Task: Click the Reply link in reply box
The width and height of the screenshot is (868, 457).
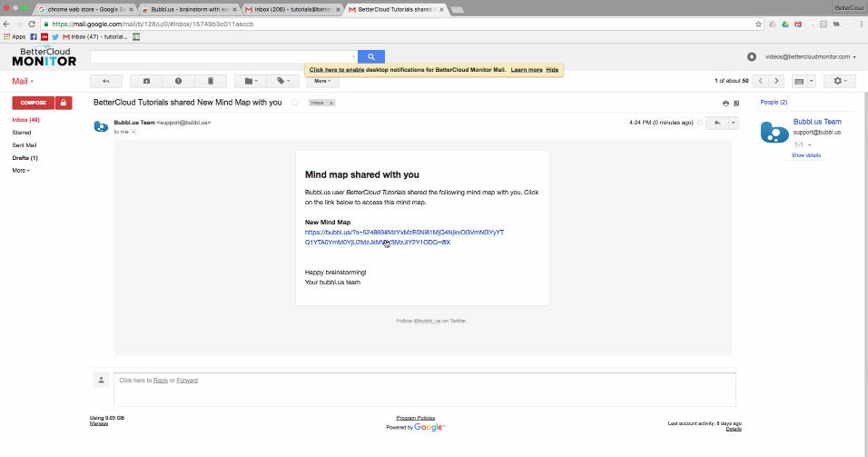Action: [x=161, y=381]
